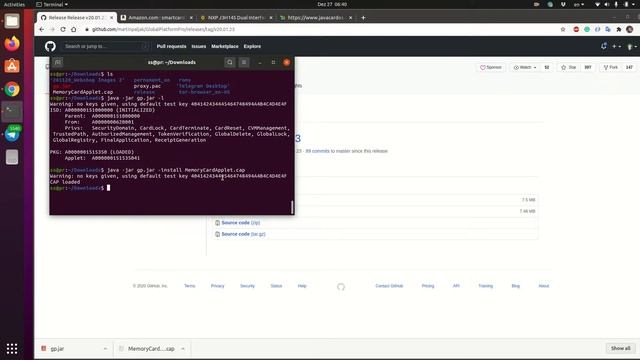Open the terminal hamburger menu
The width and height of the screenshot is (640, 360).
coord(244,62)
